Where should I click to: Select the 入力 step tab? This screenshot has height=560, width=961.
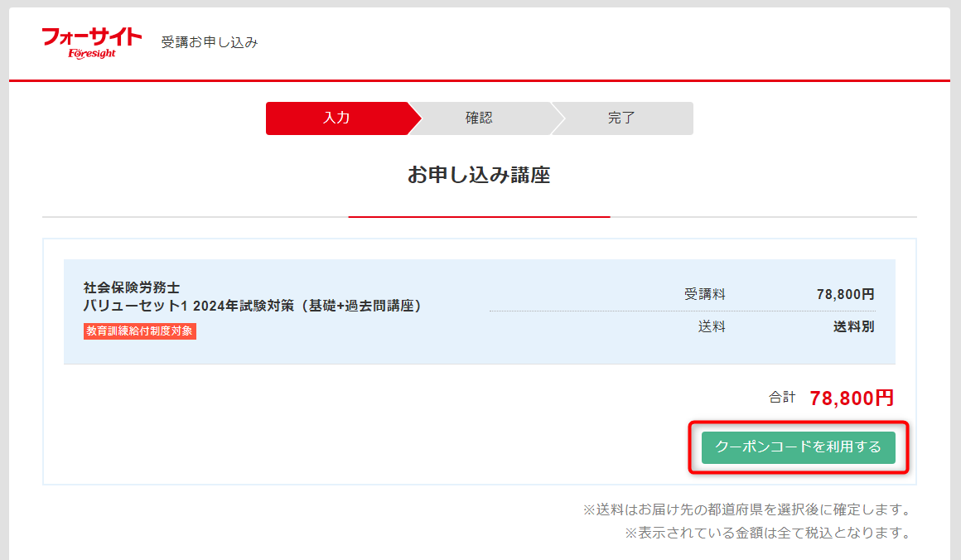point(336,118)
